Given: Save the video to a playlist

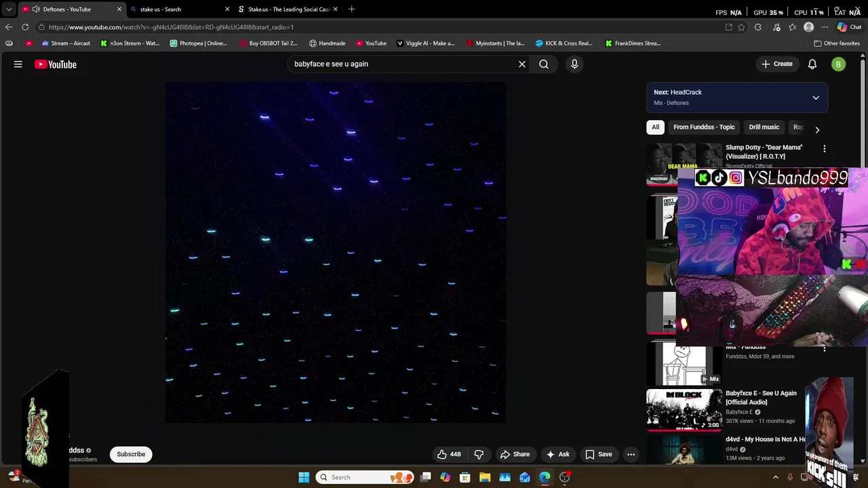Looking at the screenshot, I should coord(599,454).
